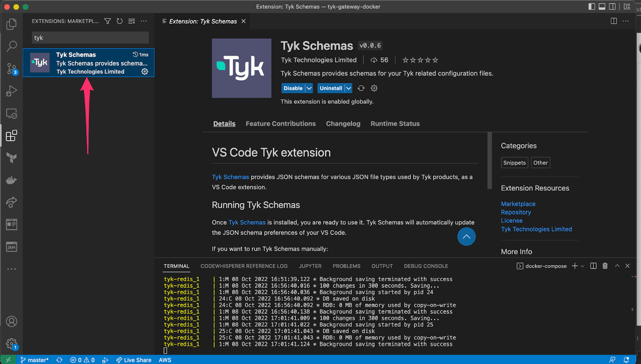
Task: Click the API client icon in sidebar
Action: pyautogui.click(x=11, y=247)
